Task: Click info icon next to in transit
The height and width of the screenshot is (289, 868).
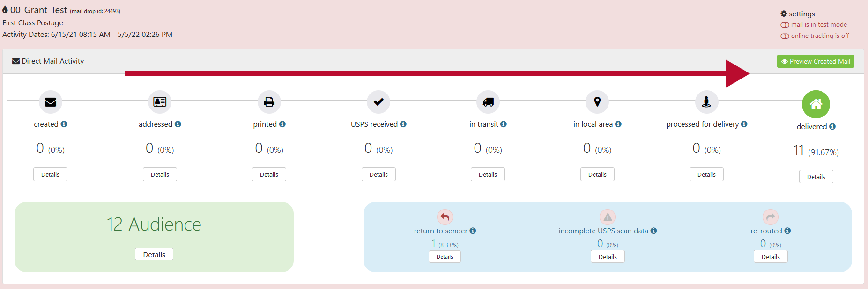Action: (x=504, y=124)
